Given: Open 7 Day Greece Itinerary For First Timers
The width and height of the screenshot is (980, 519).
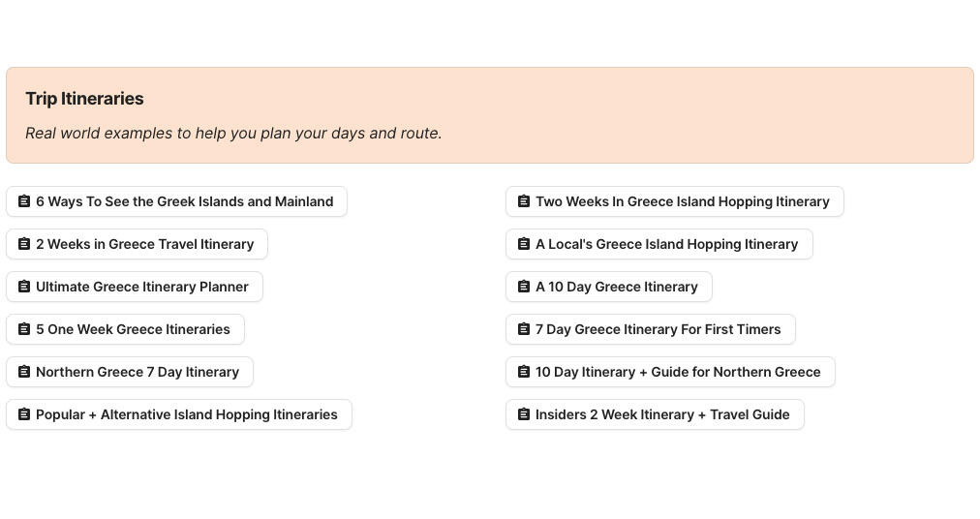Looking at the screenshot, I should pos(658,329).
